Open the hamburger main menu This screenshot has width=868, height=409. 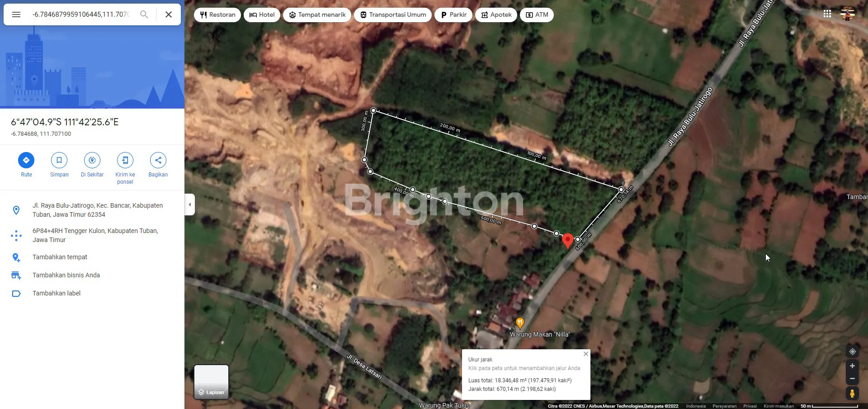pyautogui.click(x=16, y=14)
